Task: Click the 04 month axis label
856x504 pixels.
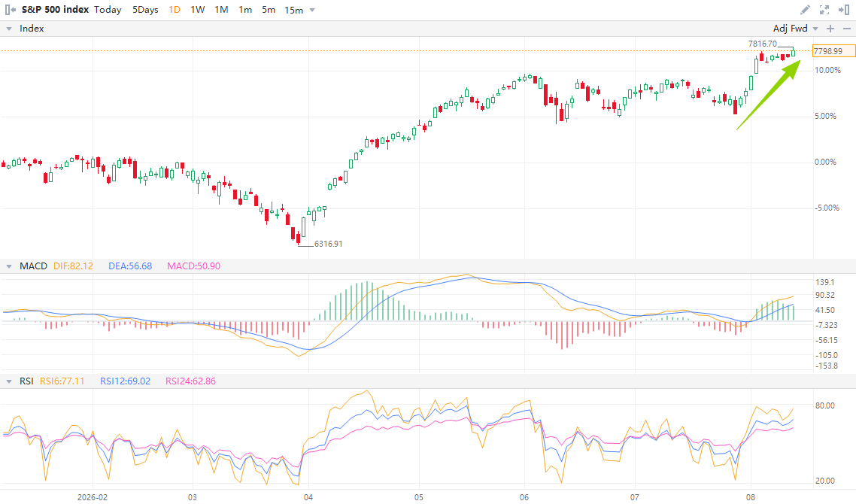Action: pyautogui.click(x=308, y=497)
